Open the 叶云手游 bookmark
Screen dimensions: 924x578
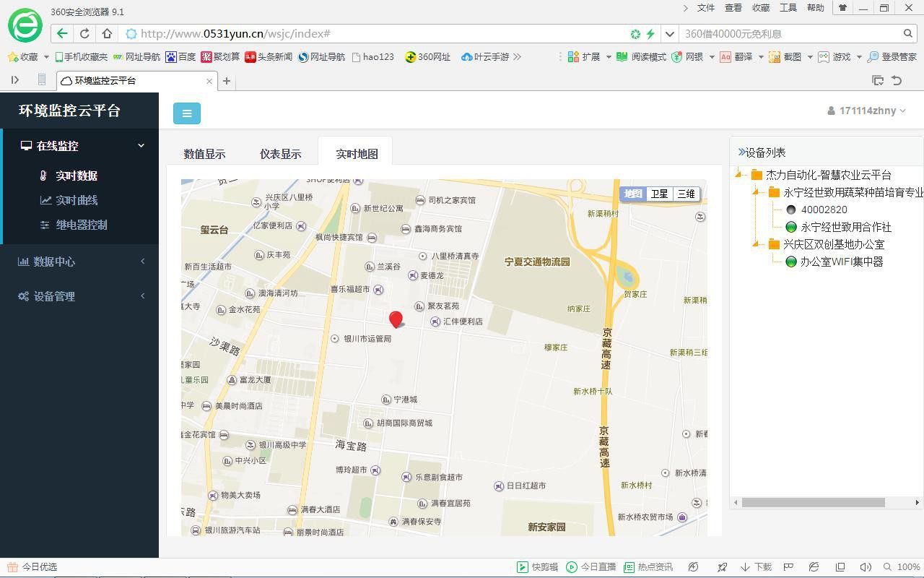click(485, 56)
